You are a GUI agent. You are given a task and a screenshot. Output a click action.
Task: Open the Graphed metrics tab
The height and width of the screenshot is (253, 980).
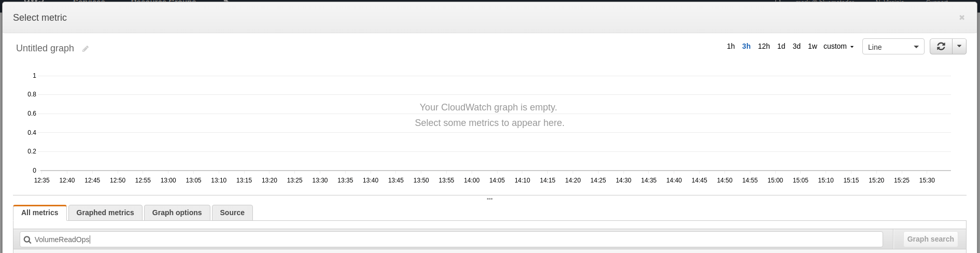(x=105, y=213)
